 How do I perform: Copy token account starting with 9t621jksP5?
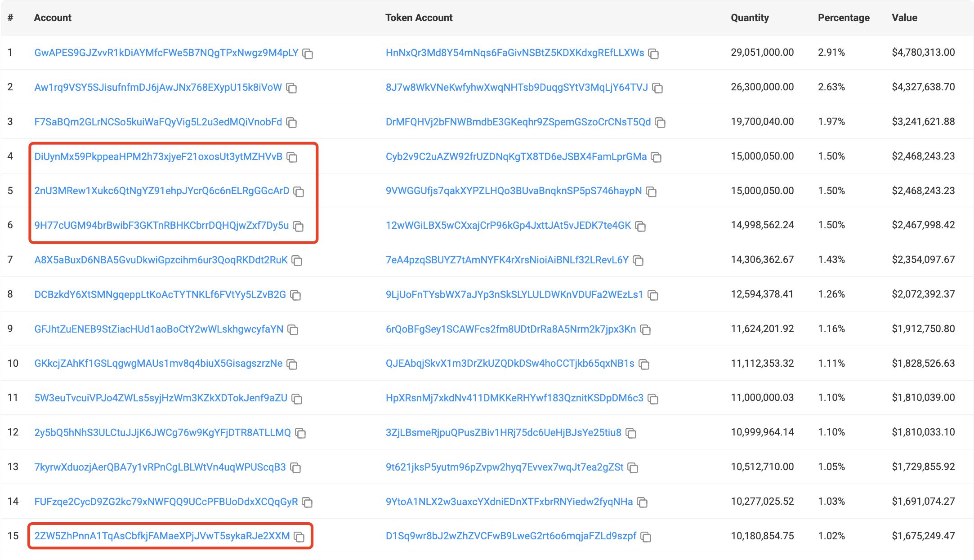tap(633, 467)
